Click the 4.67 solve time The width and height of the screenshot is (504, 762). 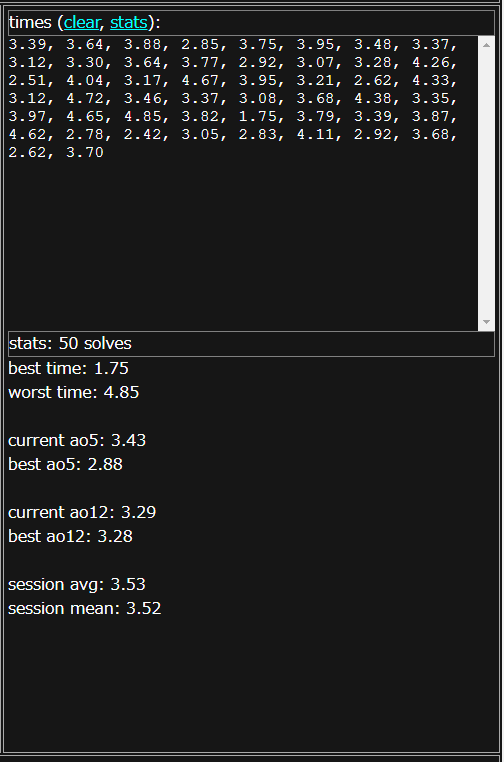[x=199, y=80]
